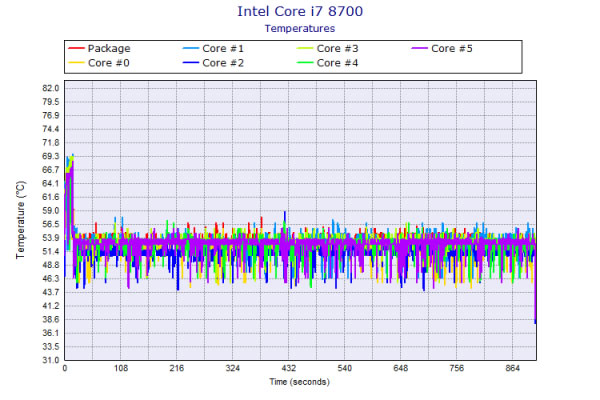
Task: Click the 432 x-axis tick label
Action: (x=289, y=368)
